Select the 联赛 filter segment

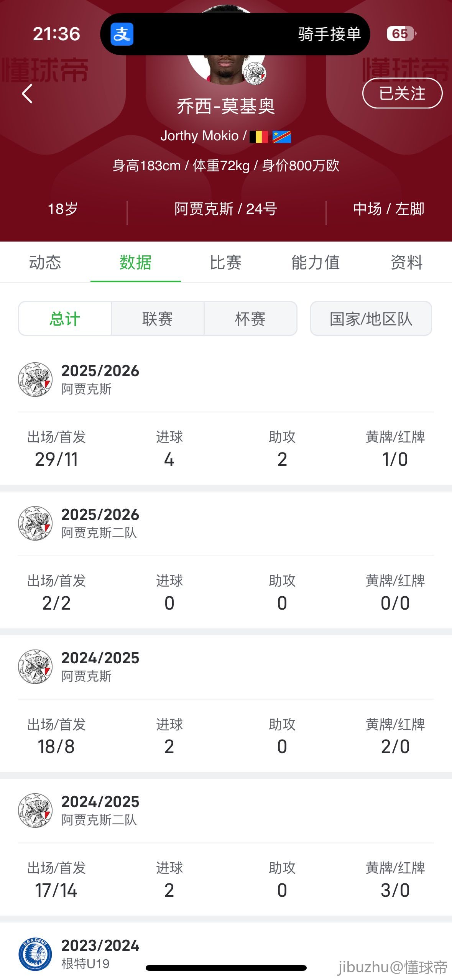(158, 319)
